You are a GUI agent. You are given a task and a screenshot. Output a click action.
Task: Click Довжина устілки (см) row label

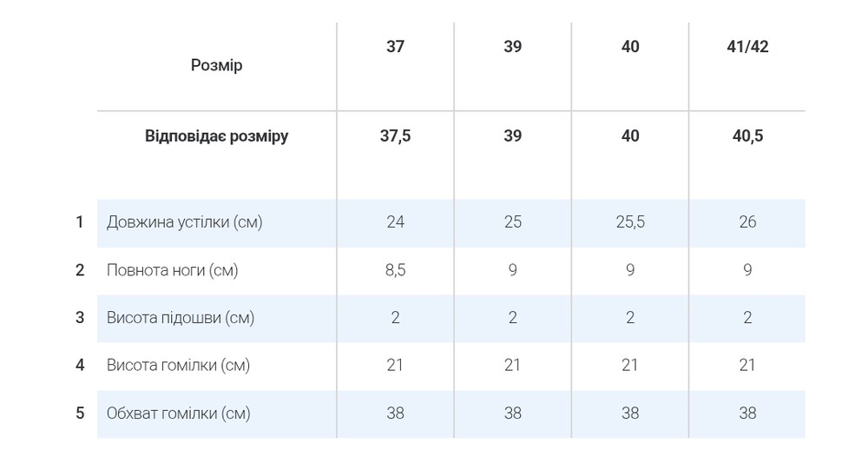184,222
